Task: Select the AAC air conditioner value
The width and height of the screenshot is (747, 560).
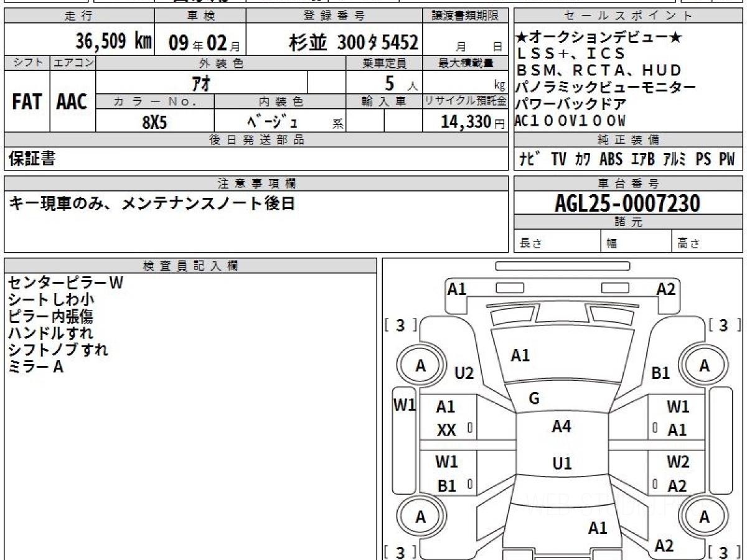Action: 73,101
